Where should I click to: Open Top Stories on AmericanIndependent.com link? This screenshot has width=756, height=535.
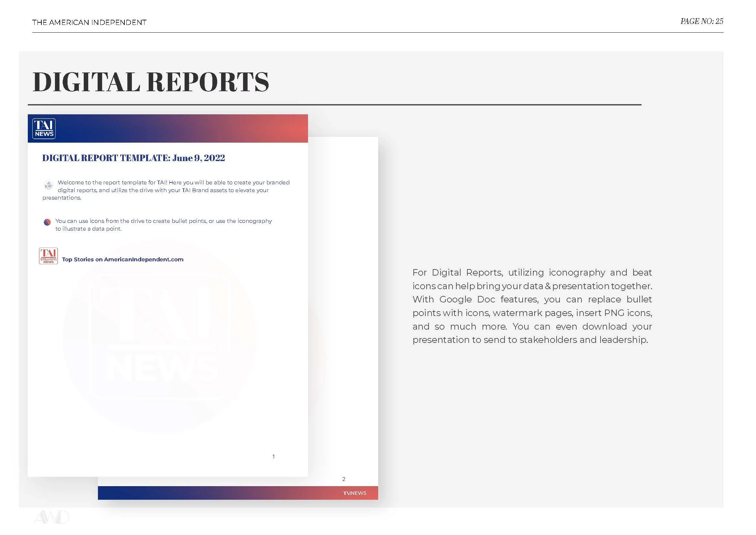[122, 260]
